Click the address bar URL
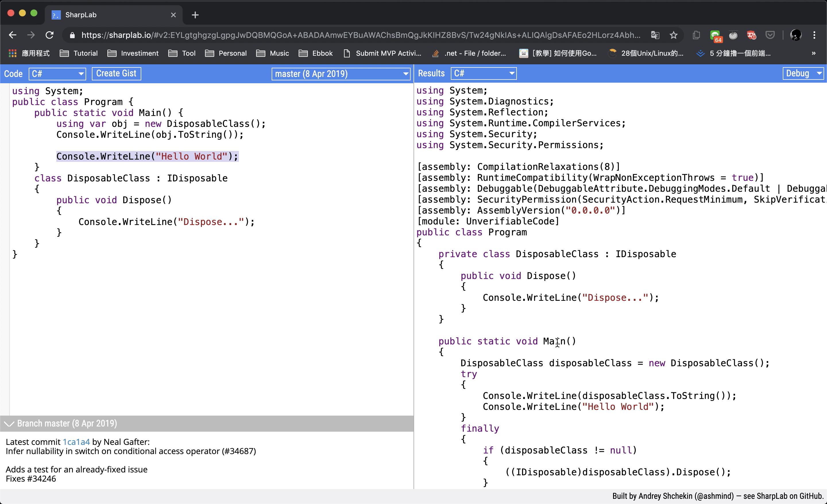This screenshot has height=504, width=827. coord(361,35)
